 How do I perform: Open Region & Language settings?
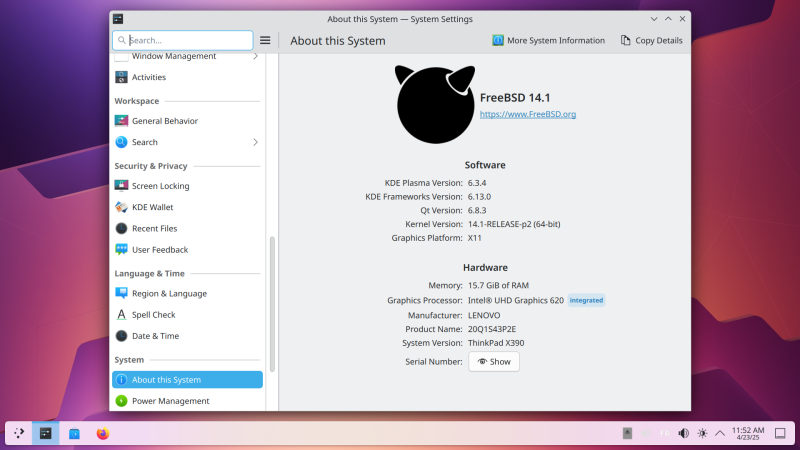187,293
